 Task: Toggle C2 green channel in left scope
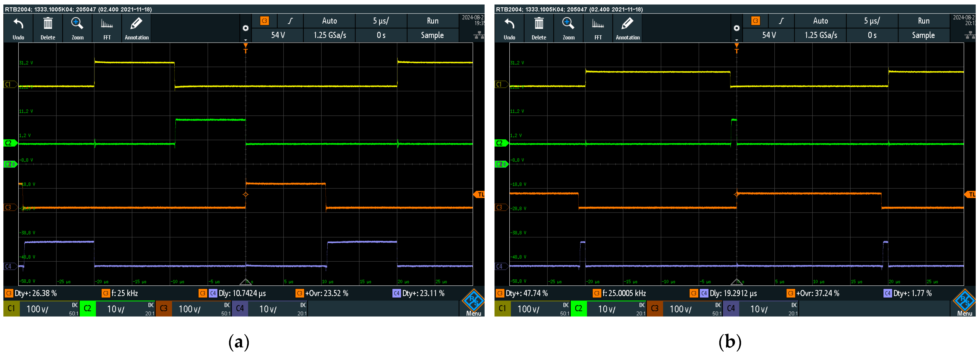(88, 308)
